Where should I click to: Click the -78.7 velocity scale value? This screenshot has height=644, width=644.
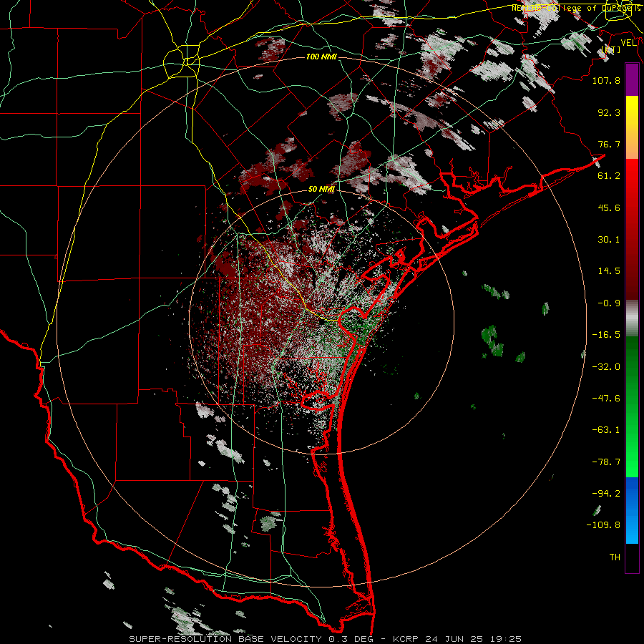(x=606, y=462)
